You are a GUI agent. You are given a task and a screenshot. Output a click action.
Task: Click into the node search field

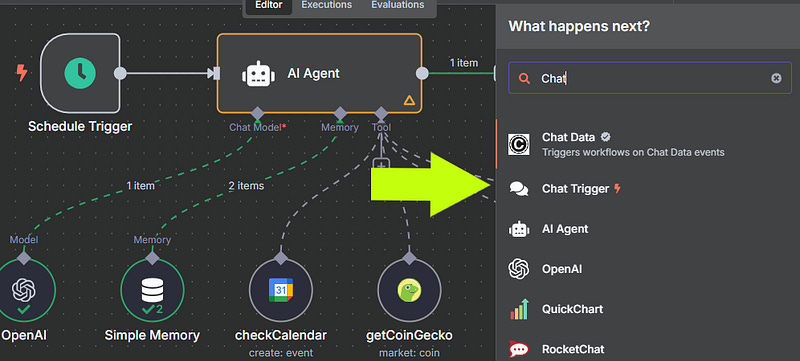point(649,78)
